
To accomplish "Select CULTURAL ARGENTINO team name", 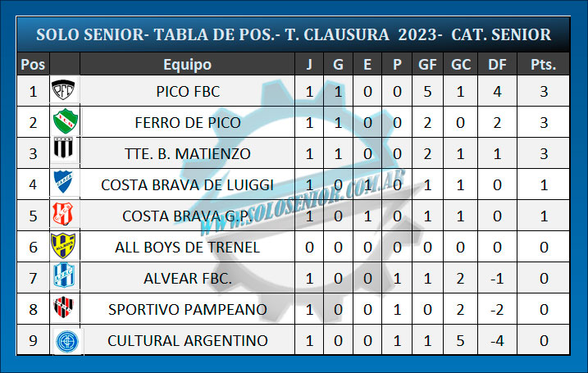I will [x=188, y=340].
